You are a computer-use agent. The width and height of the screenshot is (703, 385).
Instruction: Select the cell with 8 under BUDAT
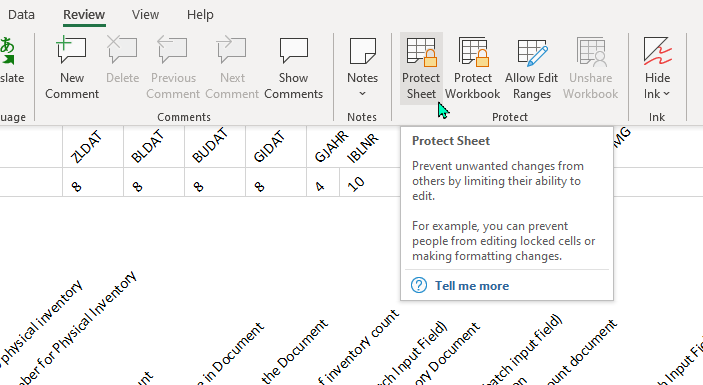215,182
